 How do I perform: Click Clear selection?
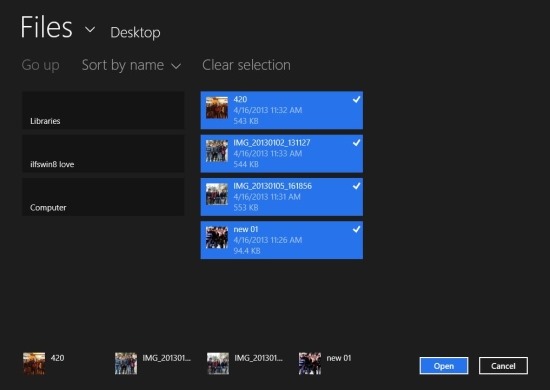[x=246, y=65]
